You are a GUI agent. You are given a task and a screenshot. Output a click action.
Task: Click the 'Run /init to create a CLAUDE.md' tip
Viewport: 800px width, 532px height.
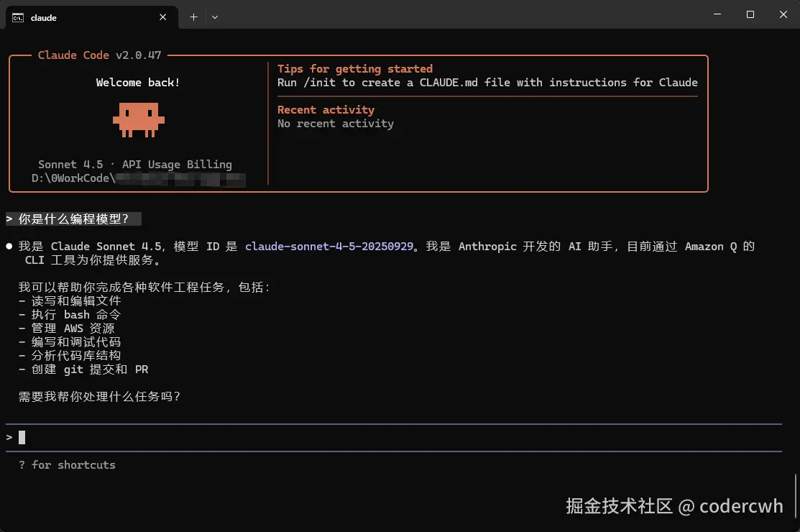487,83
